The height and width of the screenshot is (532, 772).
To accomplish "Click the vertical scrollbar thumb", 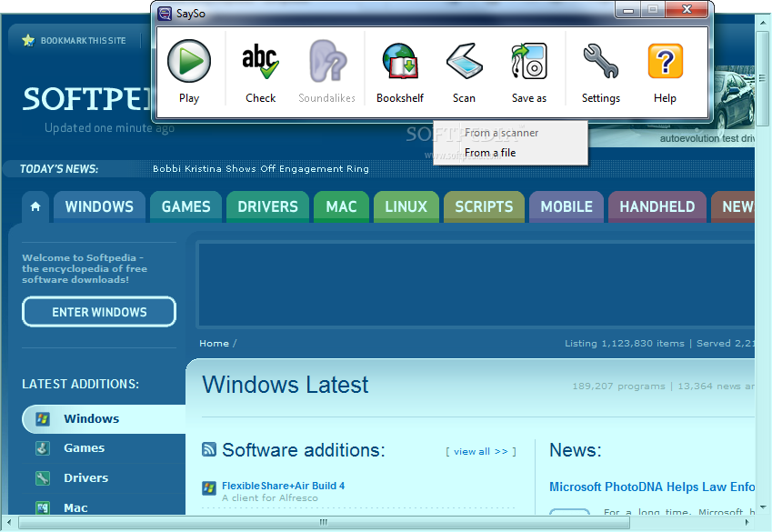I will point(763,78).
